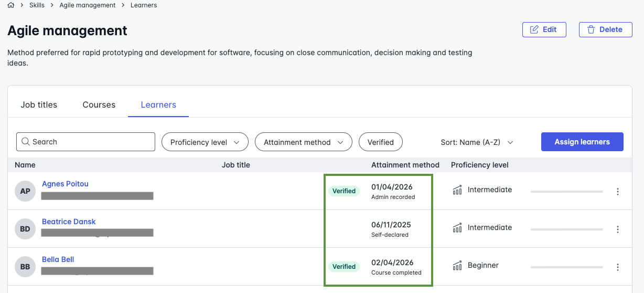644x293 pixels.
Task: Open Agnes Poitou's profile link
Action: click(x=65, y=184)
